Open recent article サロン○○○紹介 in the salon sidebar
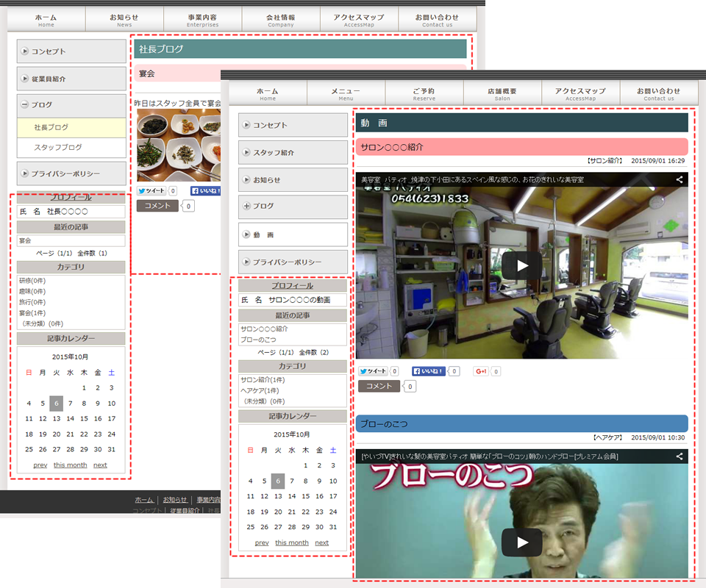 (x=264, y=329)
